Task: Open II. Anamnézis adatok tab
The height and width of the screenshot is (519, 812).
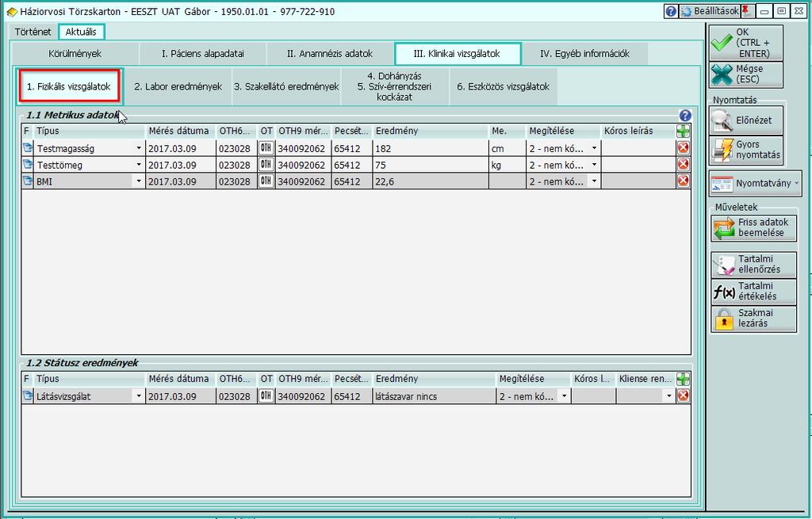Action: [x=330, y=54]
